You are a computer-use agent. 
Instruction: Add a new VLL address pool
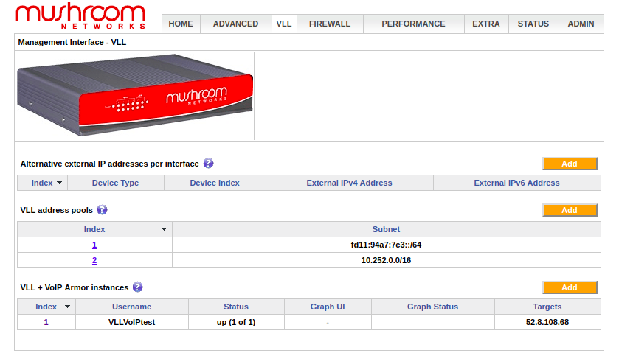pos(570,210)
